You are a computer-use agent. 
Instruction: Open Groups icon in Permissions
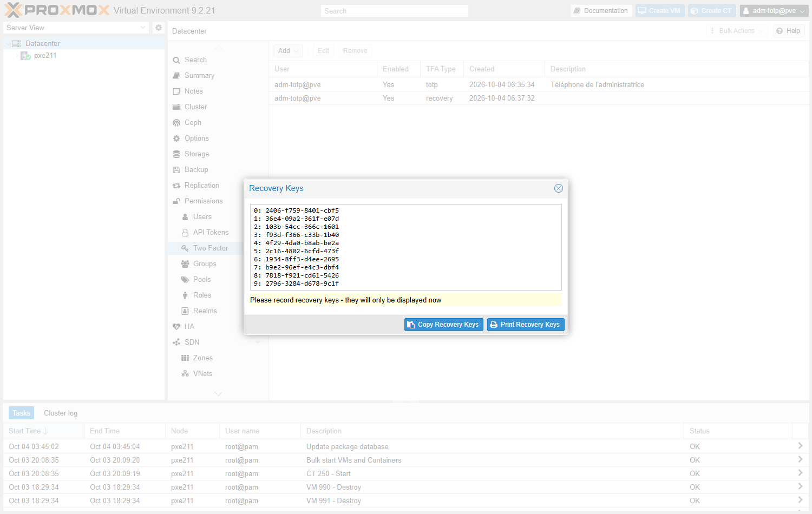tap(185, 264)
